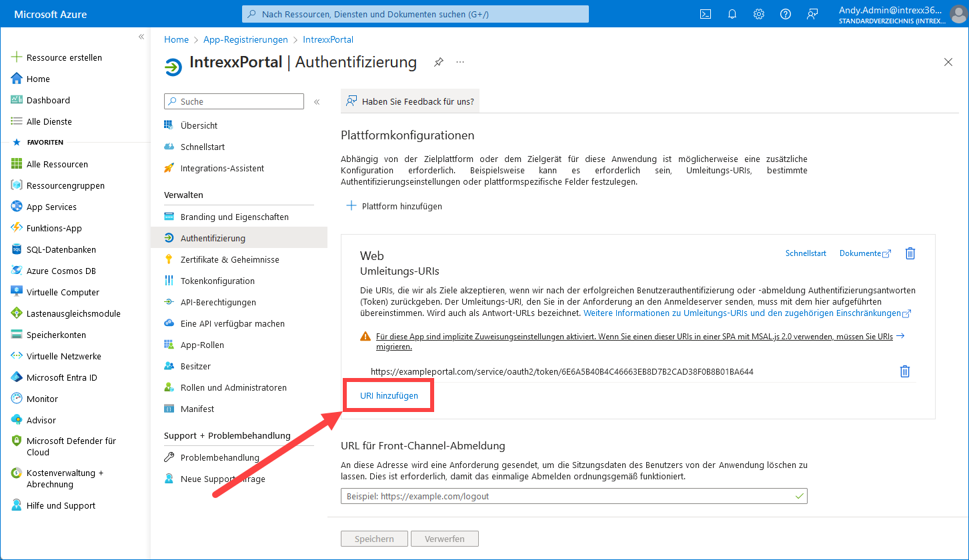Viewport: 969px width, 560px height.
Task: Follow the arrow next to the migration warning
Action: coord(900,336)
